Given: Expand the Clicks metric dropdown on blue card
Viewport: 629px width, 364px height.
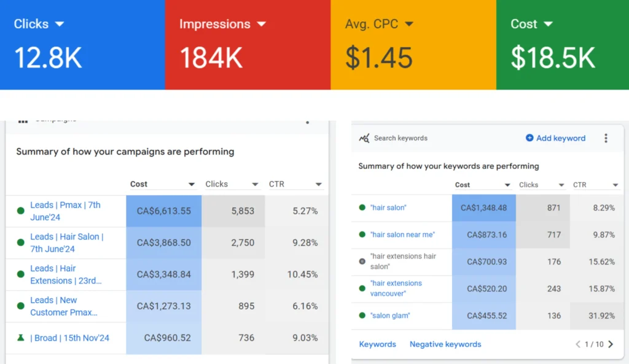Looking at the screenshot, I should point(60,24).
